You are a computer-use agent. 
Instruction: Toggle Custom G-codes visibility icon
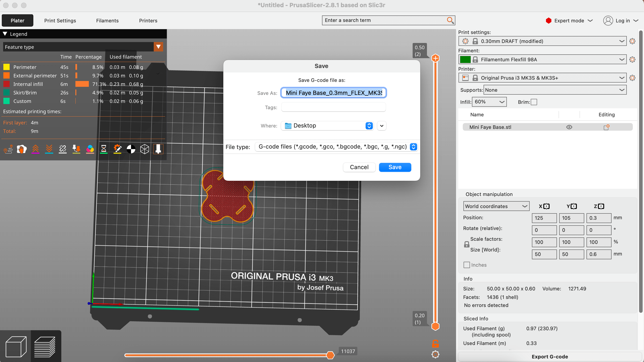[117, 149]
